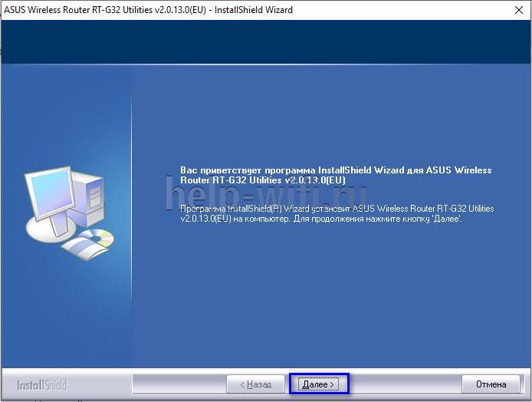
Task: Click the InstallShield logo in the footer
Action: [x=42, y=385]
